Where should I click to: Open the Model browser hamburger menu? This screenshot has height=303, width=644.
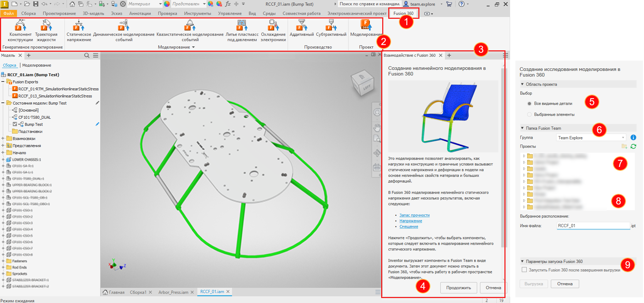pos(96,55)
